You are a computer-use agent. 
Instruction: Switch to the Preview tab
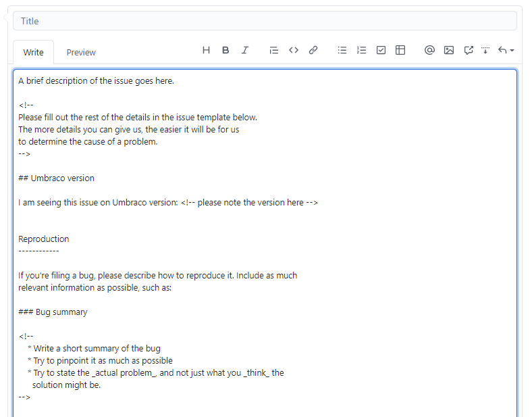click(81, 52)
